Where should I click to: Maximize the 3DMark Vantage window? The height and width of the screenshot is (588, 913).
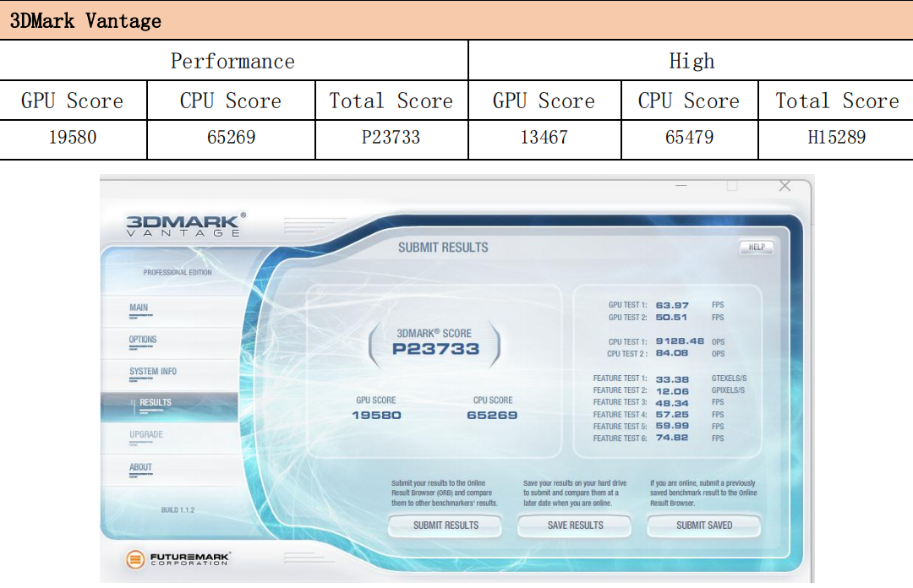coord(732,186)
